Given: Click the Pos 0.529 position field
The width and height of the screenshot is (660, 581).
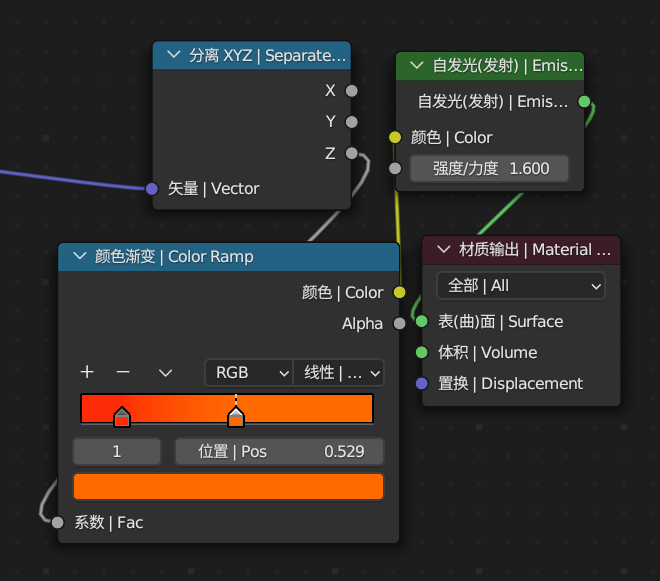Looking at the screenshot, I should pyautogui.click(x=279, y=451).
